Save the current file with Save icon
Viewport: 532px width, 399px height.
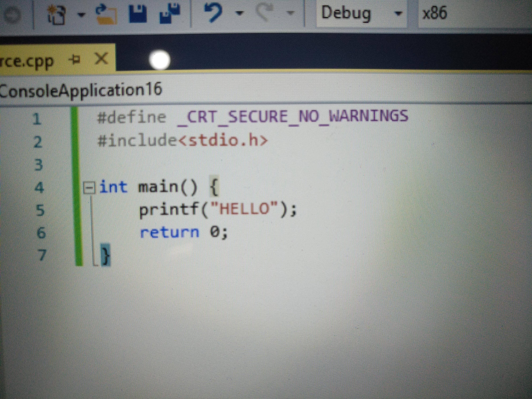[138, 14]
